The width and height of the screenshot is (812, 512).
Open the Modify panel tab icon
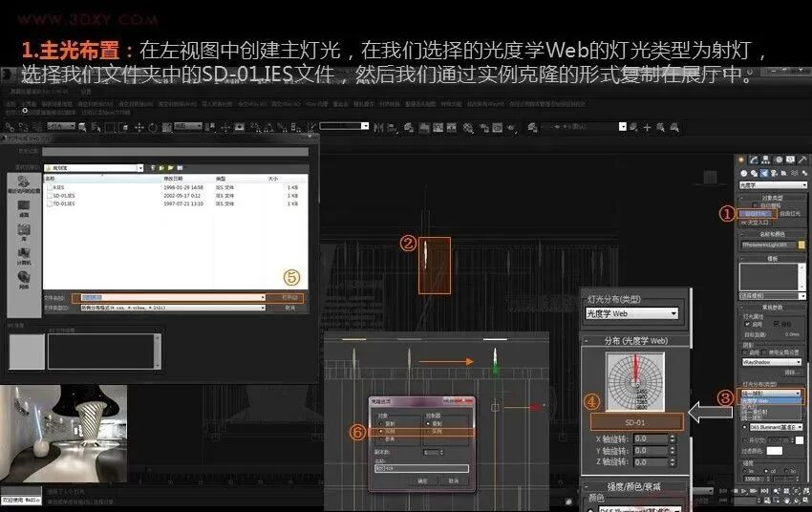point(754,160)
